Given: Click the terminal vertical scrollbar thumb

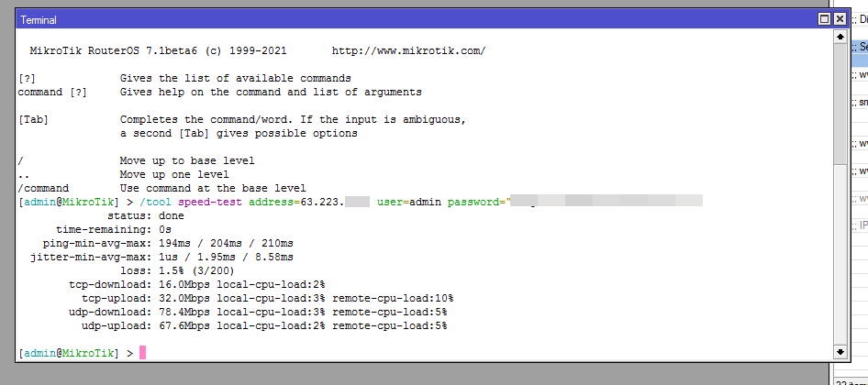Looking at the screenshot, I should (839, 103).
